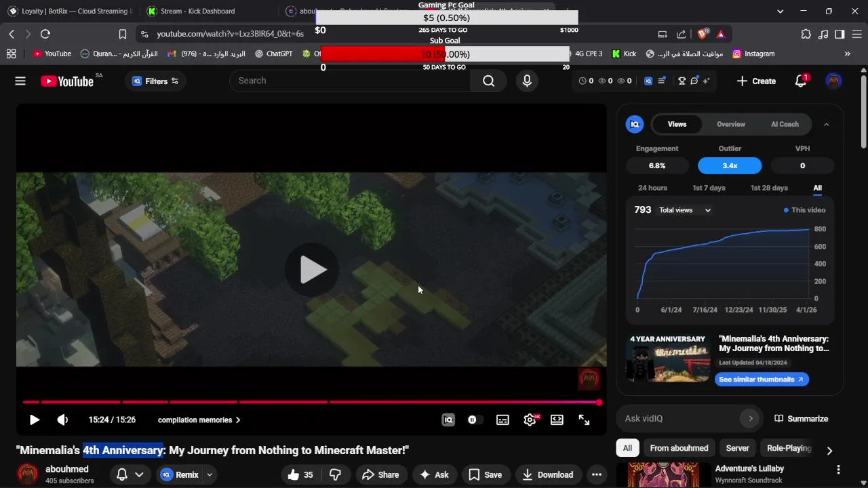868x488 pixels.
Task: Select the 1st 28 days range tab
Action: click(x=769, y=188)
